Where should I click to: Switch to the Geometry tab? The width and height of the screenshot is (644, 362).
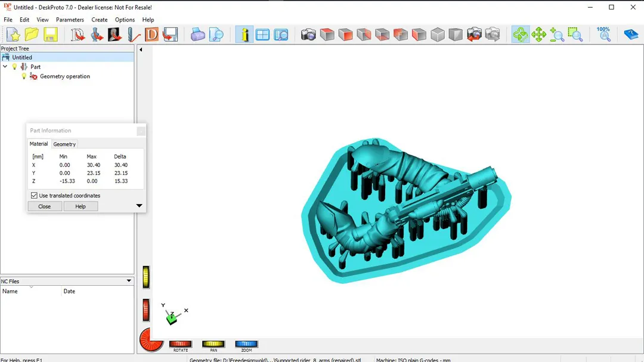coord(64,144)
